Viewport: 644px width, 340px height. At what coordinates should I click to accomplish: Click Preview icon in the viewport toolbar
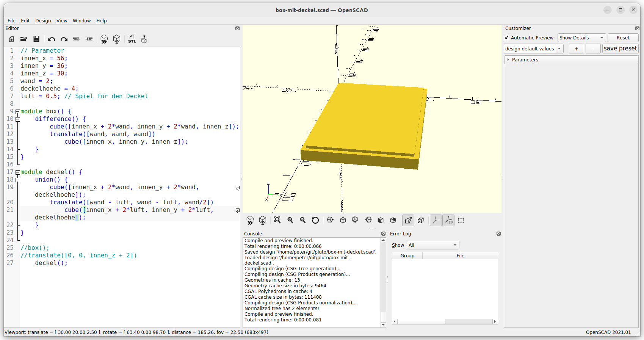(x=250, y=220)
